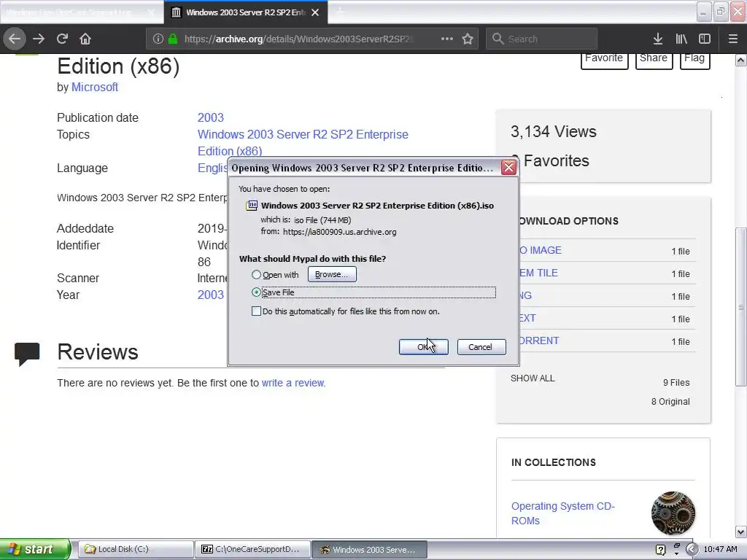Click into the browser Search box
This screenshot has height=560, width=747.
[x=542, y=39]
